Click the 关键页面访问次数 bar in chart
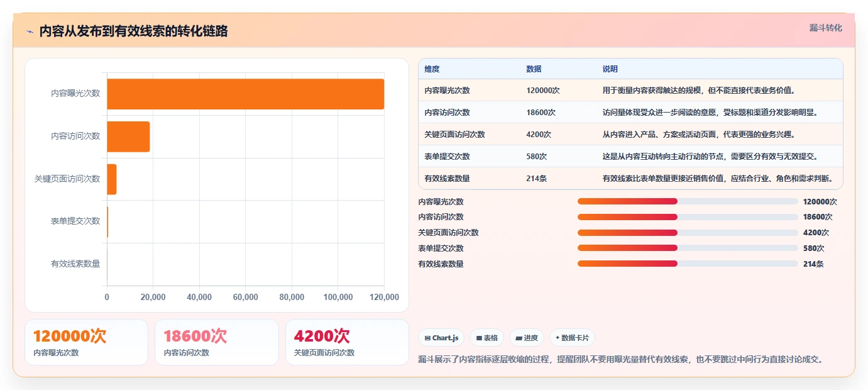 (112, 179)
